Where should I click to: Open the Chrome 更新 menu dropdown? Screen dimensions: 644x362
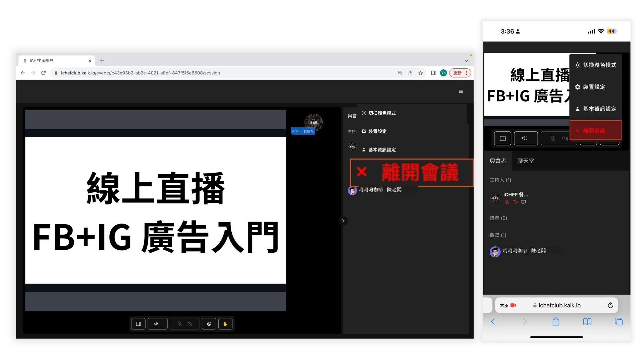pyautogui.click(x=460, y=73)
